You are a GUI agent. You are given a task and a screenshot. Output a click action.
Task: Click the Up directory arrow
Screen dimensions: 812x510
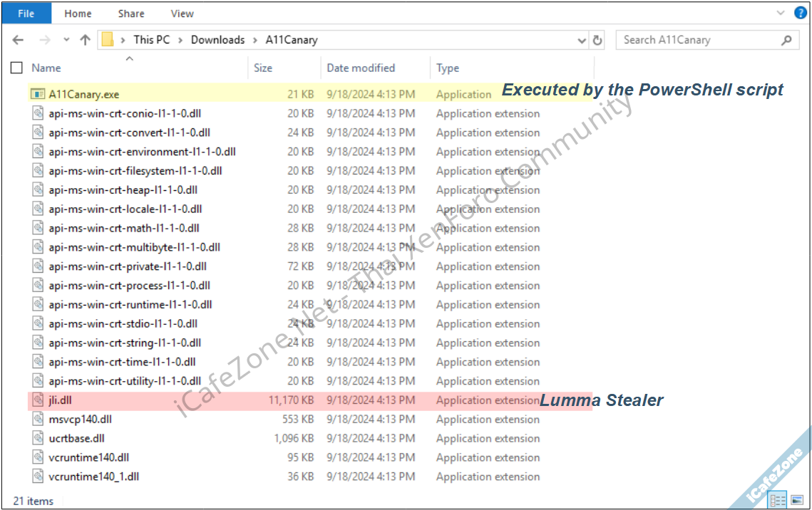pyautogui.click(x=85, y=41)
